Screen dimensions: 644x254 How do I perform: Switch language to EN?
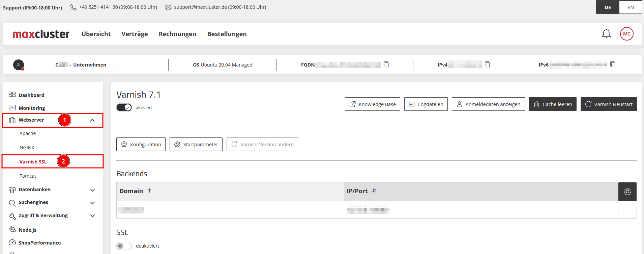[x=631, y=7]
